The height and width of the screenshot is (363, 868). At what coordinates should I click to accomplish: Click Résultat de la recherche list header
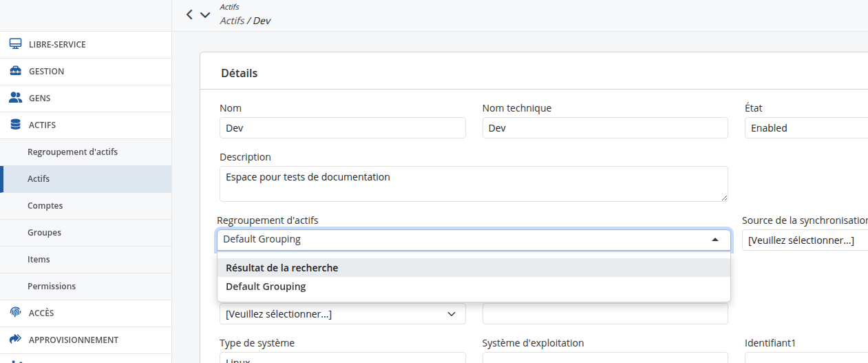pyautogui.click(x=474, y=268)
